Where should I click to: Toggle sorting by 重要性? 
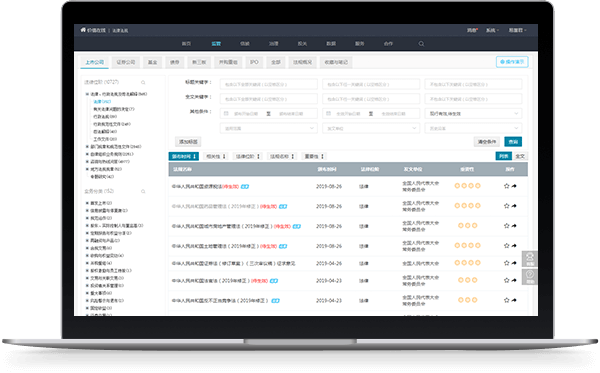coord(314,156)
